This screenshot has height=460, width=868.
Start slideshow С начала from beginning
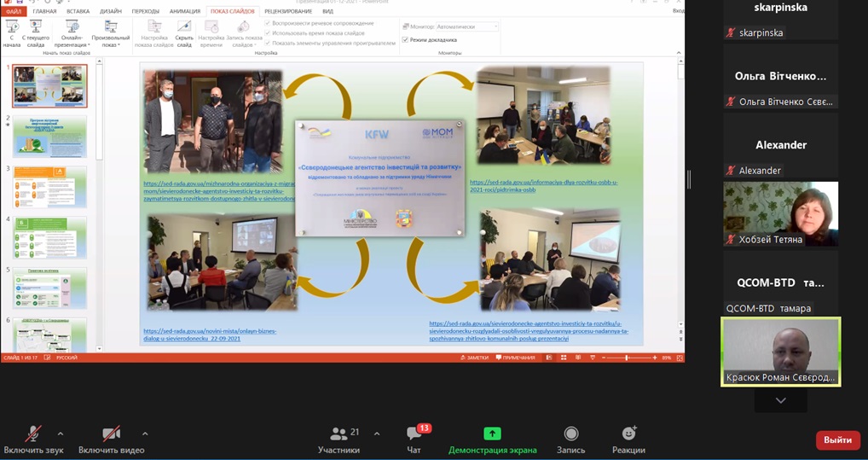(12, 33)
